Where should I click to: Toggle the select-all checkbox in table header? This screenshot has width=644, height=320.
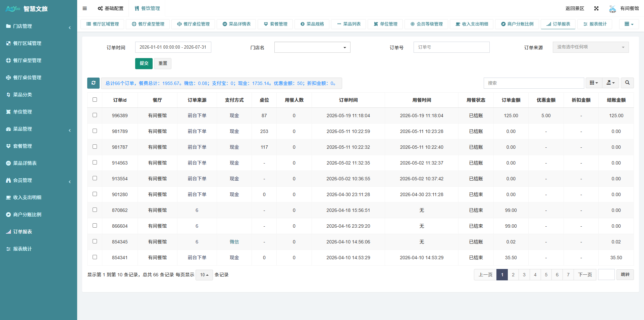(x=95, y=100)
